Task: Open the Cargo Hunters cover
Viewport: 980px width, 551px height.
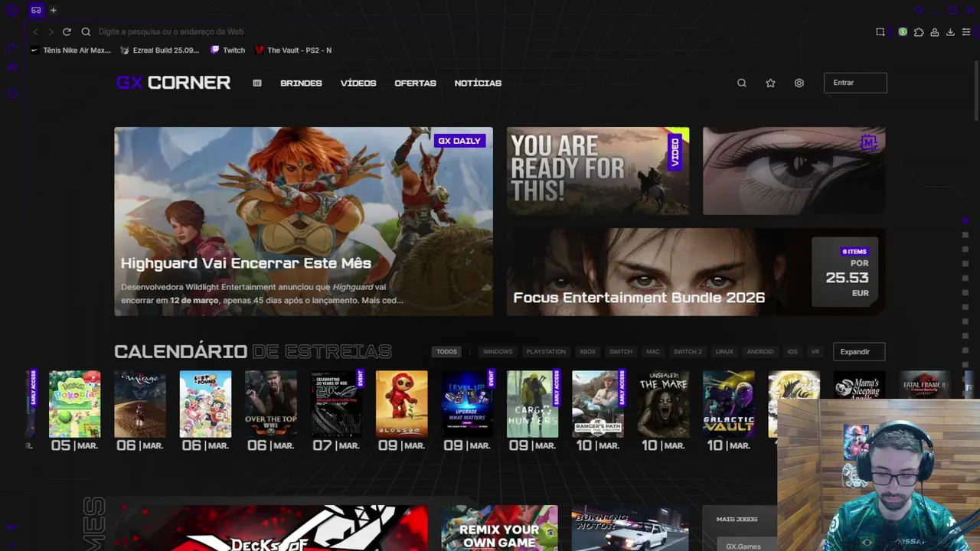Action: [x=533, y=404]
